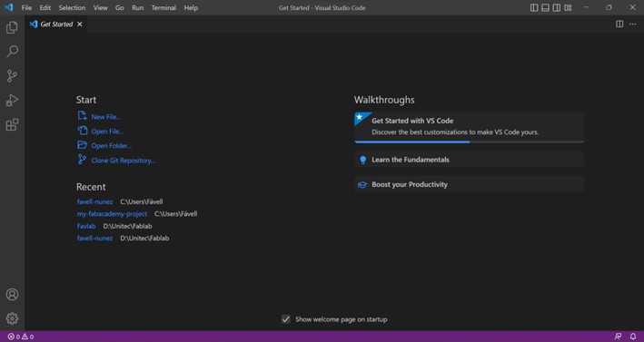Click the Open File... link
The width and height of the screenshot is (644, 342).
(107, 132)
